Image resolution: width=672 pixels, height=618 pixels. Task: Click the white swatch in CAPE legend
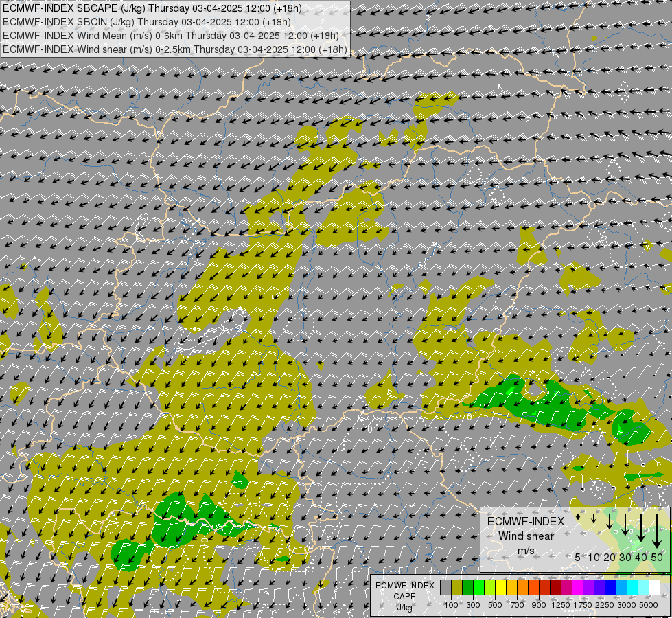point(654,587)
